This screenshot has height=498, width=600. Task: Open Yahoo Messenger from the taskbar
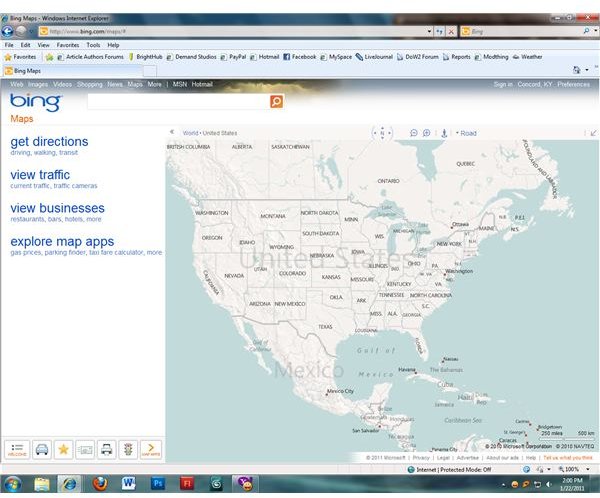pyautogui.click(x=245, y=484)
